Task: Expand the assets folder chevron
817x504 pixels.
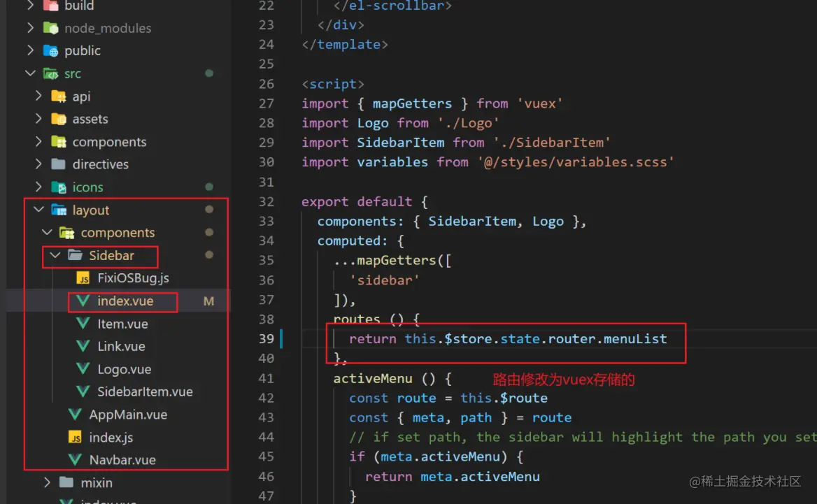Action: [38, 119]
